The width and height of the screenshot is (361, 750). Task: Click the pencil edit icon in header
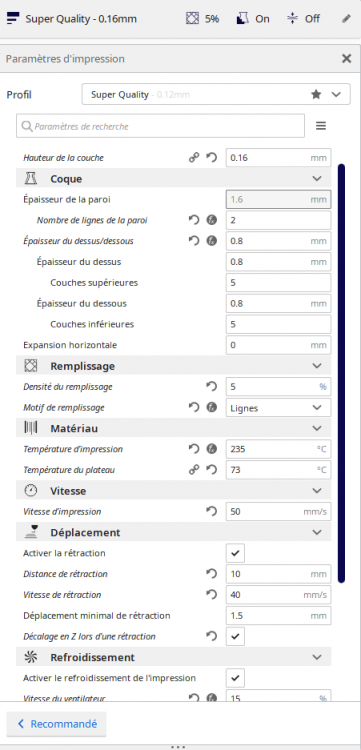(347, 19)
